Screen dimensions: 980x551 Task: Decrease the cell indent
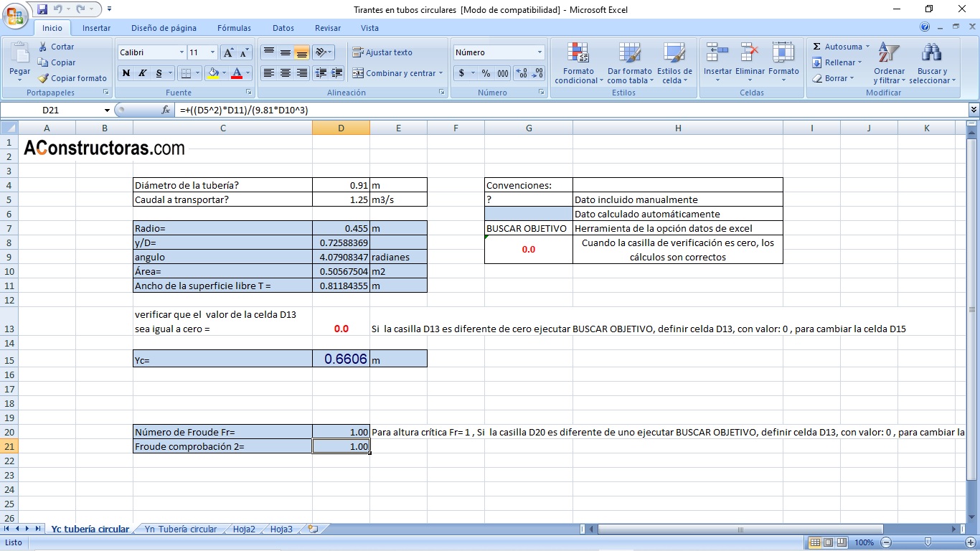321,73
